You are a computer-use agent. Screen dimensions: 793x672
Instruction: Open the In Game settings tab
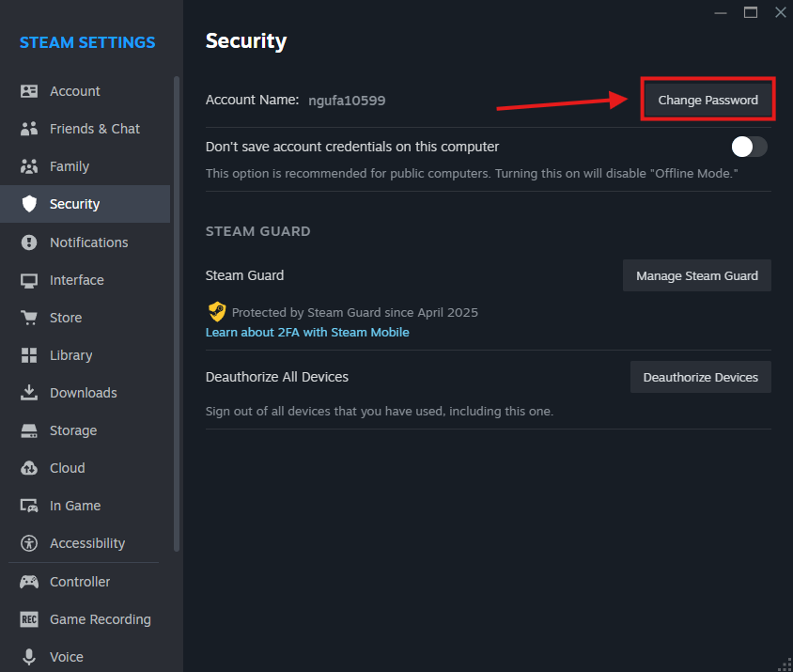74,506
